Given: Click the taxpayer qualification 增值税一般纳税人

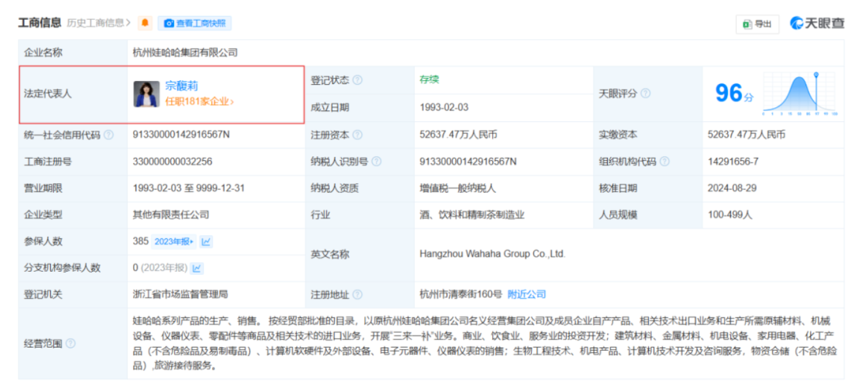Looking at the screenshot, I should pyautogui.click(x=457, y=188).
